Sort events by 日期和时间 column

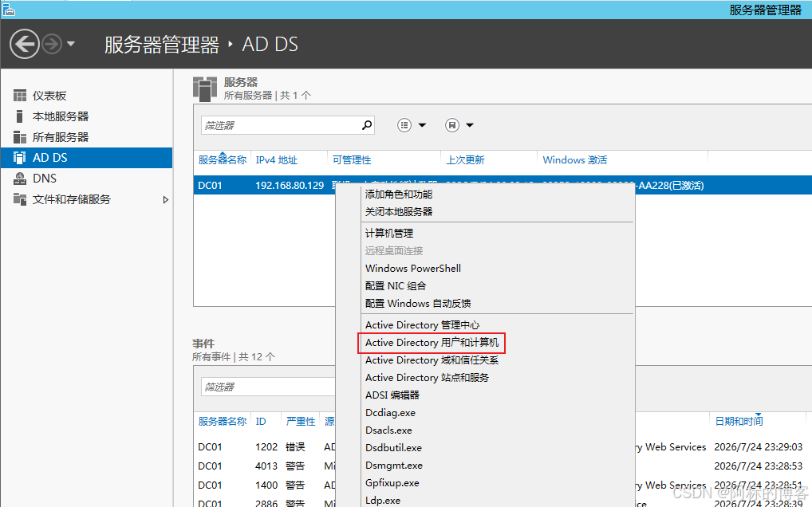coord(739,422)
